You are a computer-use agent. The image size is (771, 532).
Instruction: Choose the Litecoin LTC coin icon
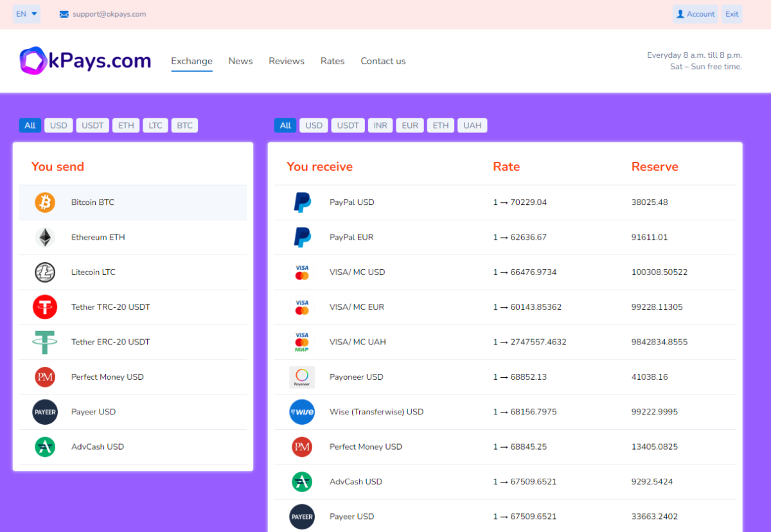click(x=45, y=272)
